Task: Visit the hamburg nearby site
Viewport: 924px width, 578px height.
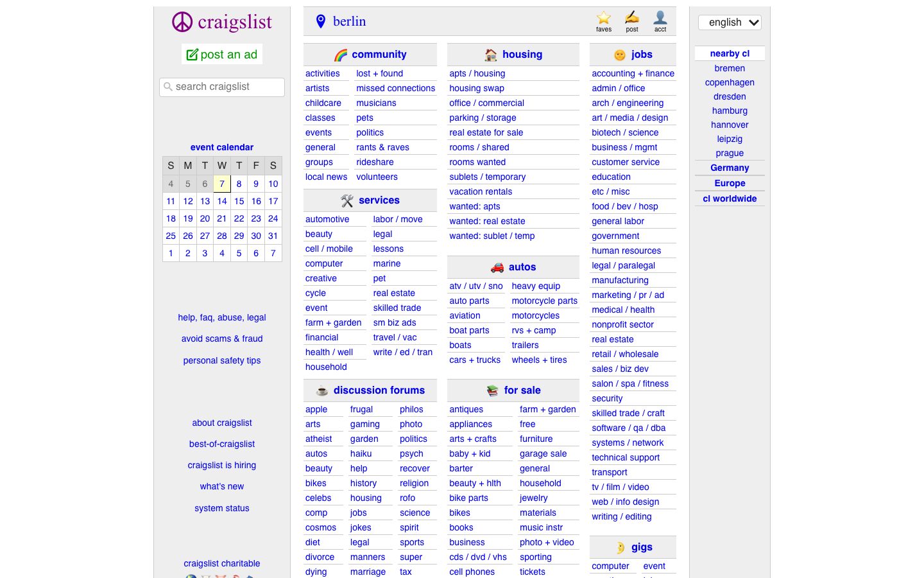Action: click(730, 111)
